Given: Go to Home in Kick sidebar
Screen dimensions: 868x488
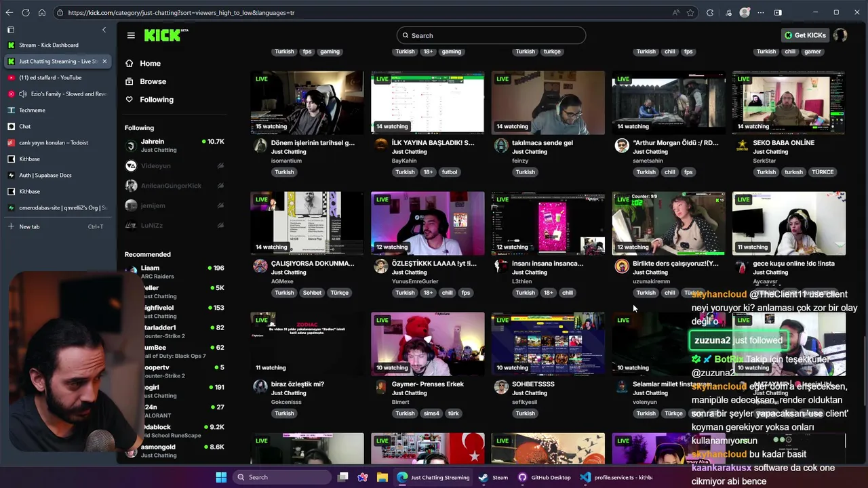Looking at the screenshot, I should pos(150,63).
